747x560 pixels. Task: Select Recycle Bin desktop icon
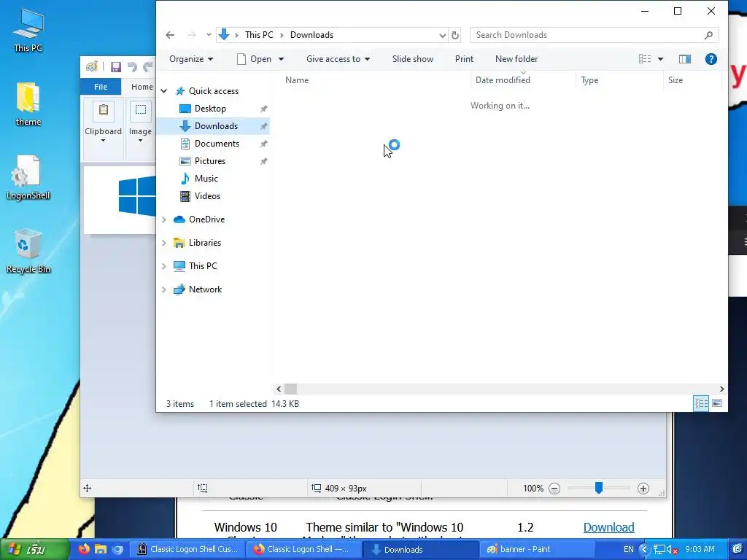coord(28,252)
